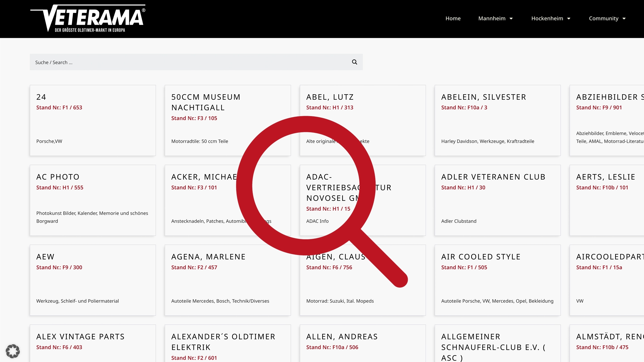Click the search magnifier icon in search bar
The width and height of the screenshot is (644, 362).
coord(354,62)
